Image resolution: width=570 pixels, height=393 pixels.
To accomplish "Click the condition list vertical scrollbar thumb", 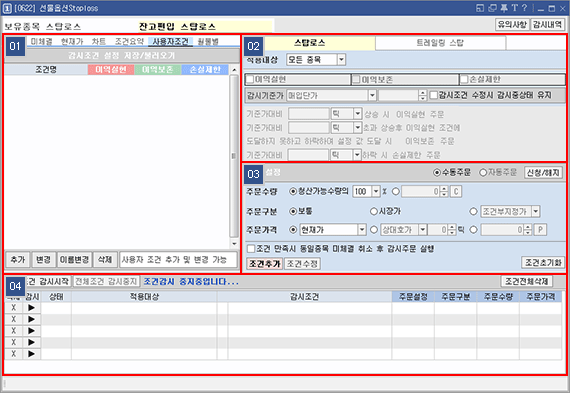I will [234, 156].
